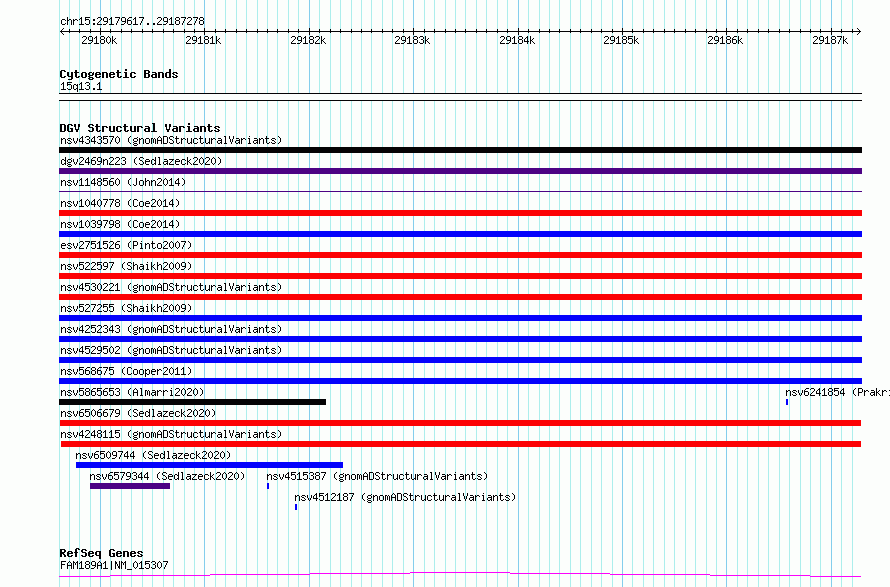Select the nsv4529502 gnomAD variant label
The height and width of the screenshot is (587, 890).
[x=171, y=350]
